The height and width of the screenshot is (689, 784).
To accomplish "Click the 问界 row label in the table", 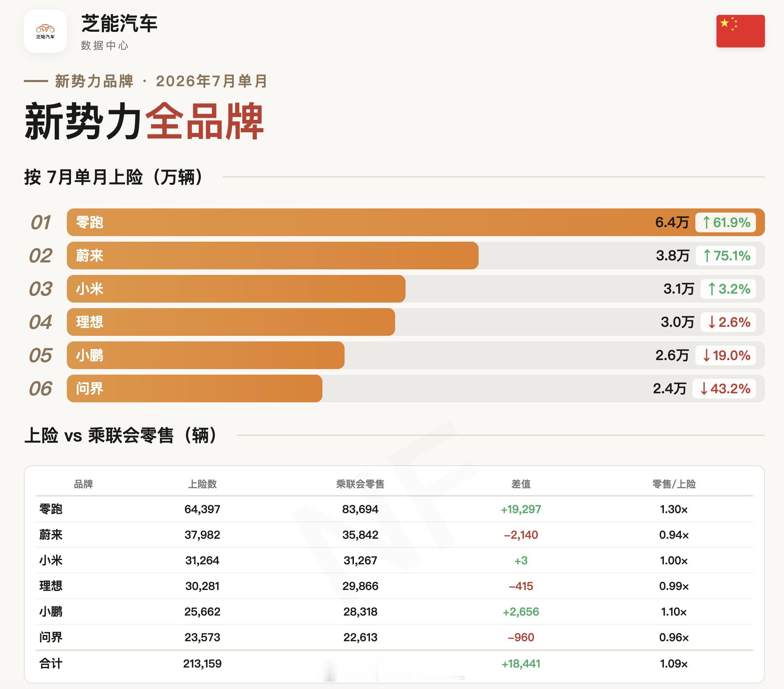I will (x=51, y=637).
